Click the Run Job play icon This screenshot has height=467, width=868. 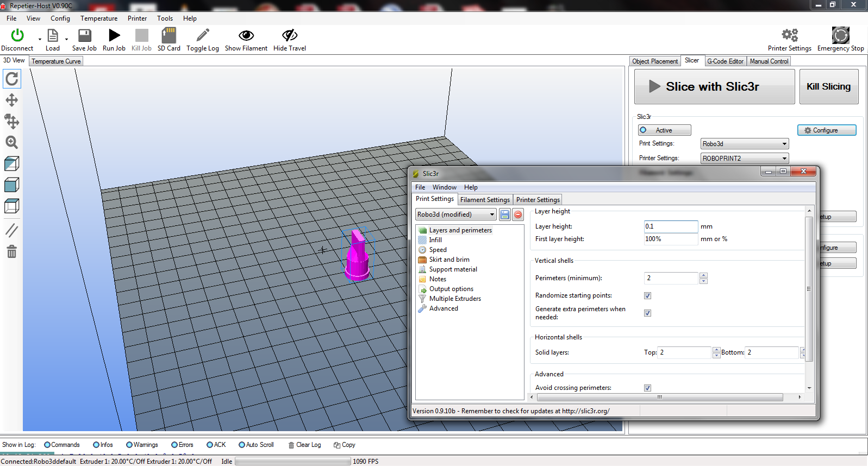point(114,36)
